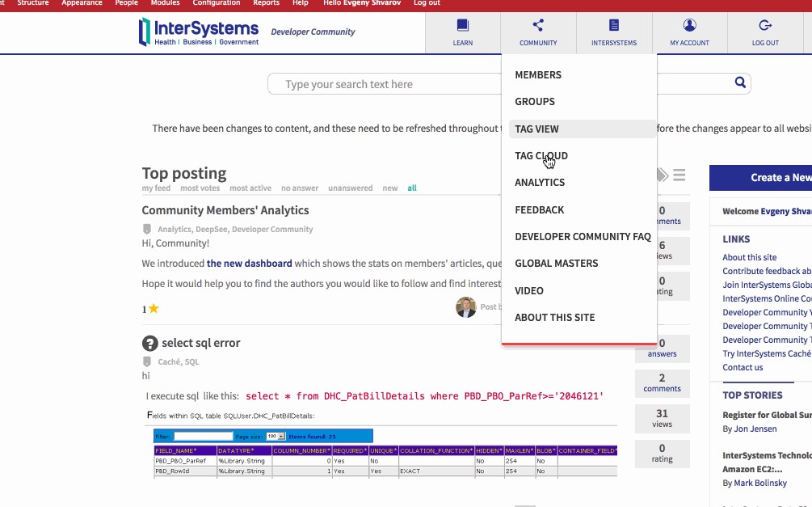Select the 'unanswered' post filter

click(350, 188)
